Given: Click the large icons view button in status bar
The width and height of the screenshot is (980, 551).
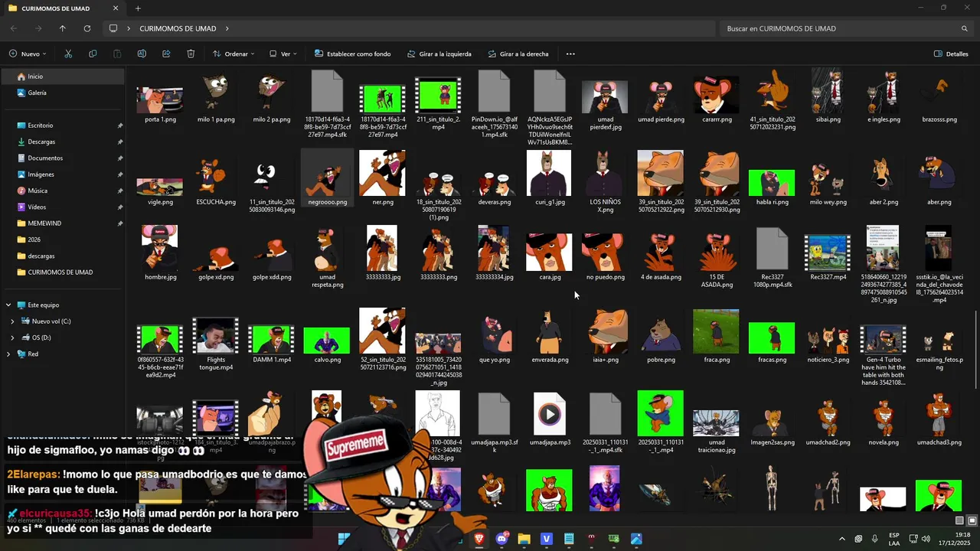Looking at the screenshot, I should [x=972, y=521].
